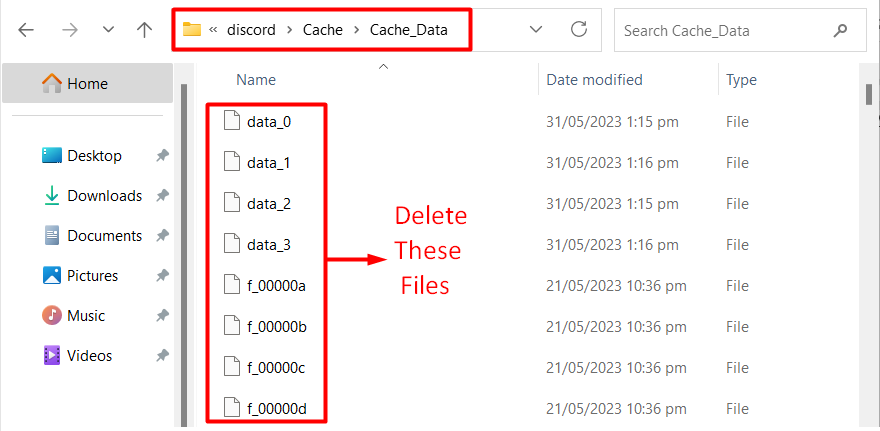Expand the address bar history chevron
The height and width of the screenshot is (431, 880).
pyautogui.click(x=536, y=29)
